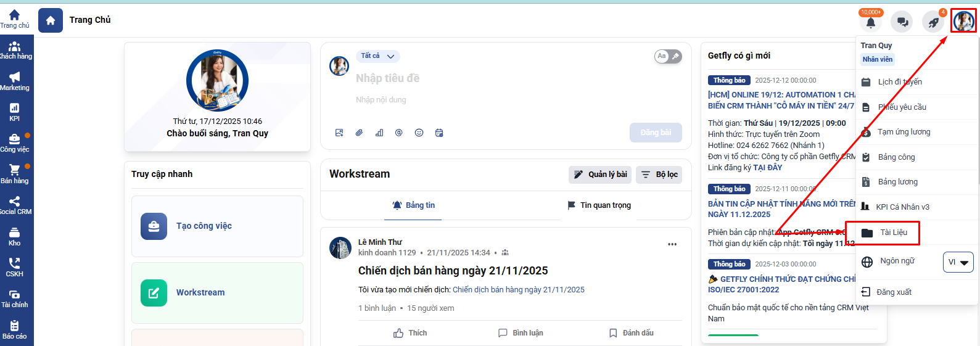Open more options on Lê Minh Thư post
Viewport: 980px width, 346px height.
[x=672, y=244]
